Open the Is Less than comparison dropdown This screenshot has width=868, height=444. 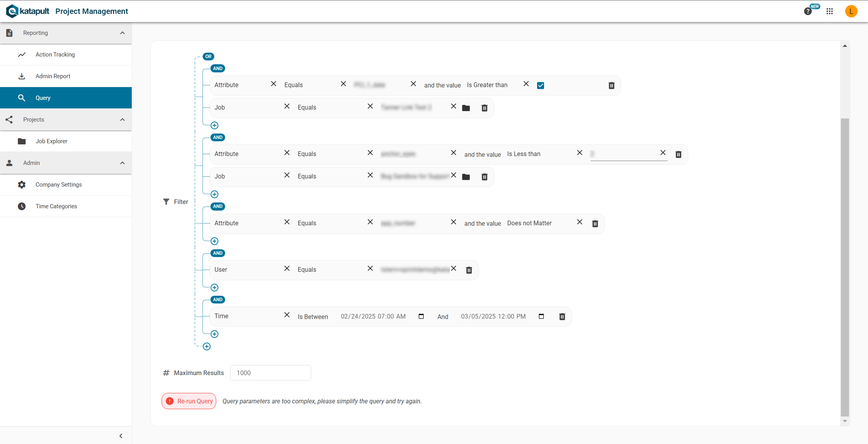coord(539,154)
